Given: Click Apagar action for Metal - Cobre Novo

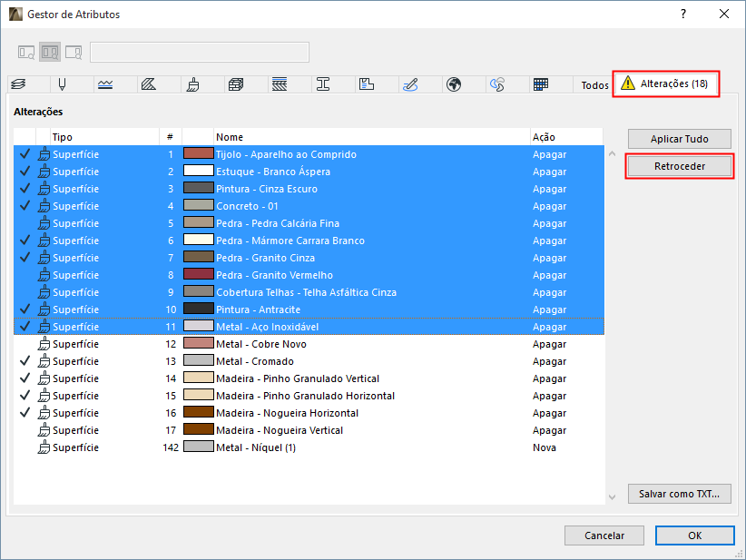Looking at the screenshot, I should coord(549,344).
